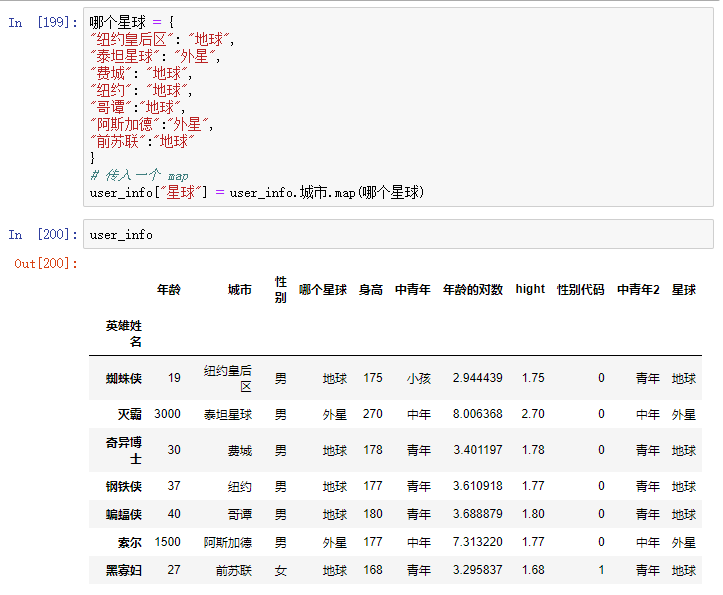Click the hight column header

[x=530, y=289]
